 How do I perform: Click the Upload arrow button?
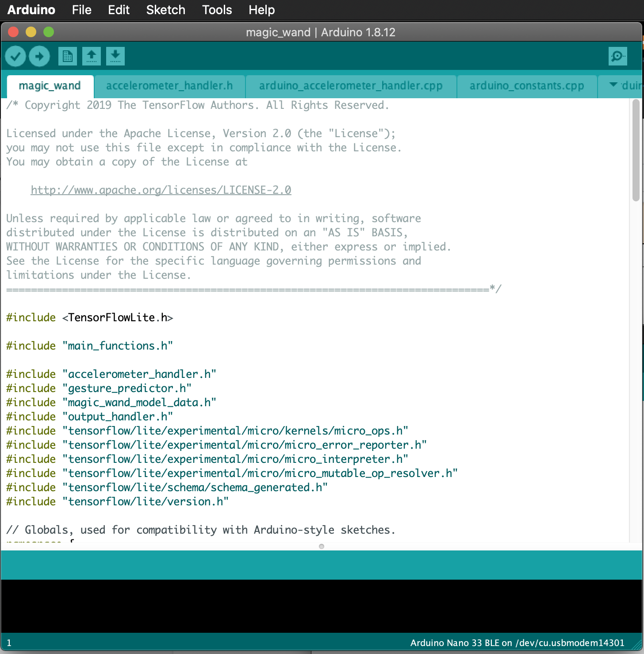[39, 57]
